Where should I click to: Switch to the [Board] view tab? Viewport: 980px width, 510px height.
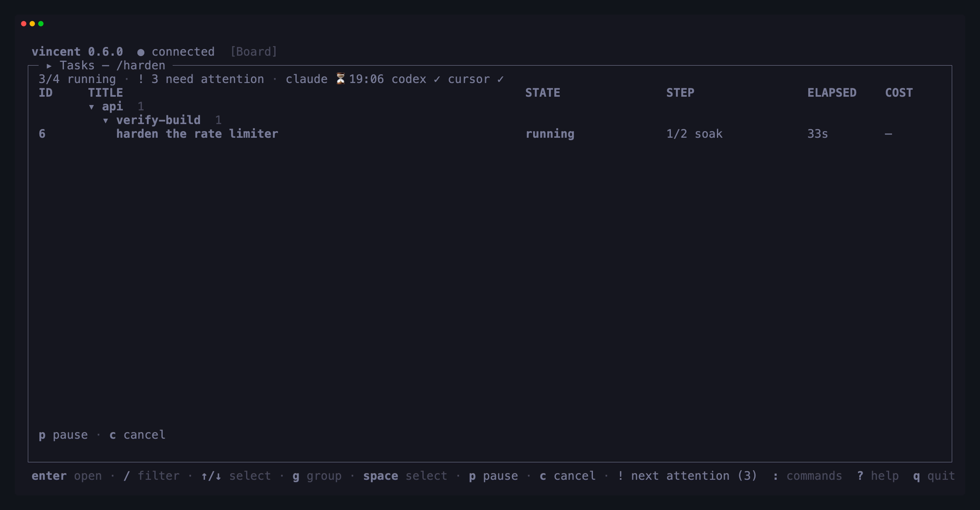pos(254,52)
